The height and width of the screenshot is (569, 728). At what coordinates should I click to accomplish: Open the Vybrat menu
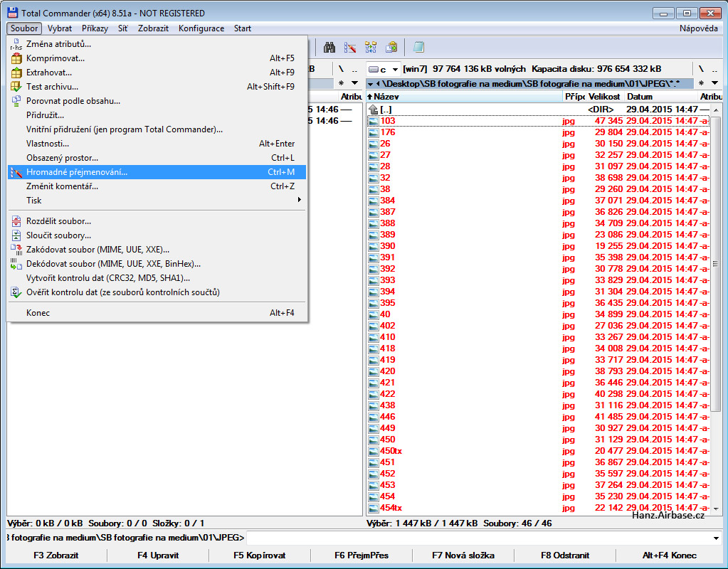(x=60, y=28)
